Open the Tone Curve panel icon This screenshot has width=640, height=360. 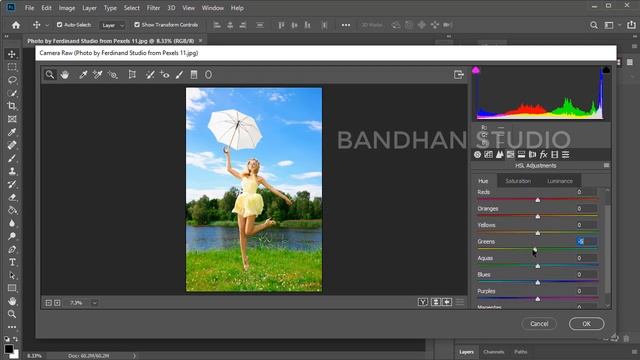(x=488, y=154)
